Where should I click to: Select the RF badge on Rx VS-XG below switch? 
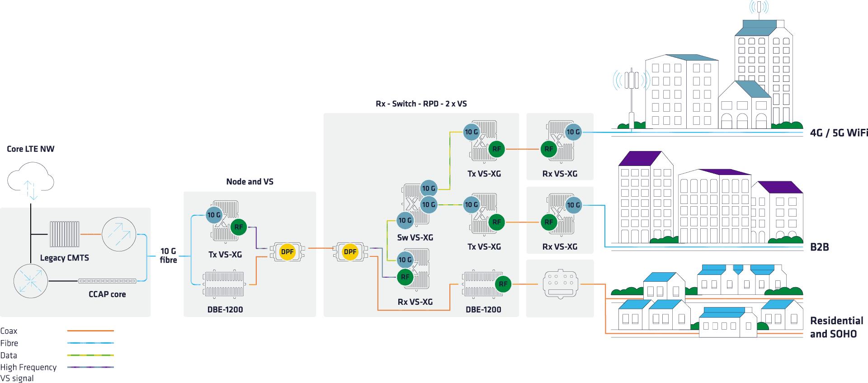[405, 277]
